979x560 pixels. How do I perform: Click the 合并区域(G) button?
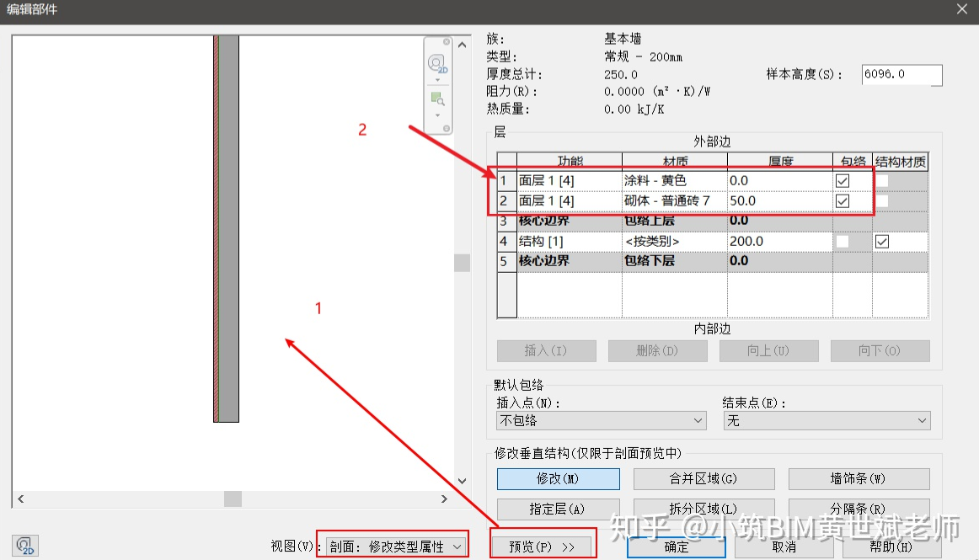[x=703, y=479]
